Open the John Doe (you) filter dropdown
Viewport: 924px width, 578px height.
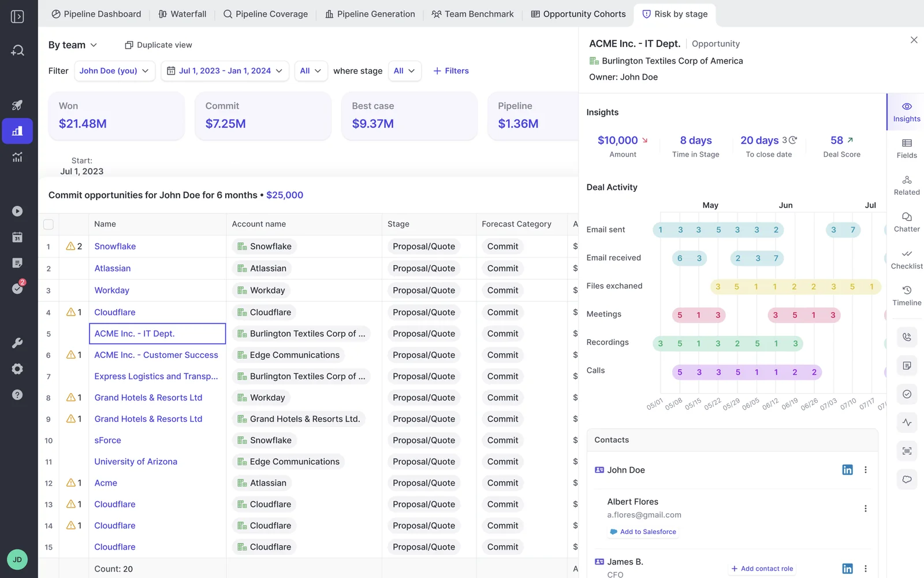[114, 71]
